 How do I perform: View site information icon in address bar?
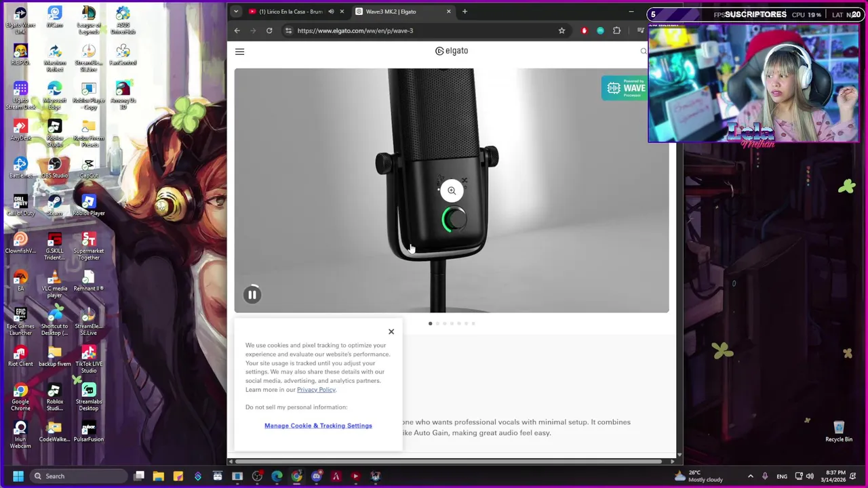pos(288,30)
